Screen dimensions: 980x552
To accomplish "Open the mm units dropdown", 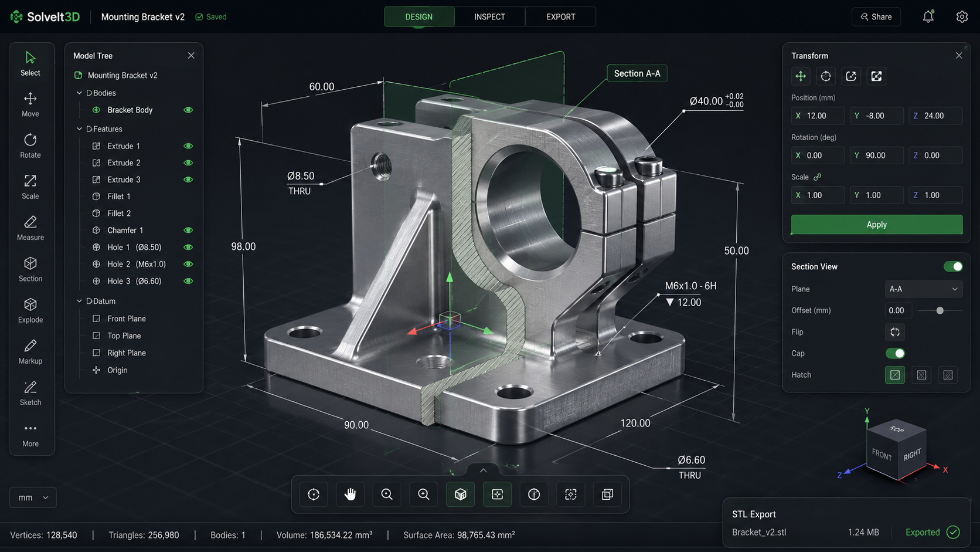I will [33, 497].
